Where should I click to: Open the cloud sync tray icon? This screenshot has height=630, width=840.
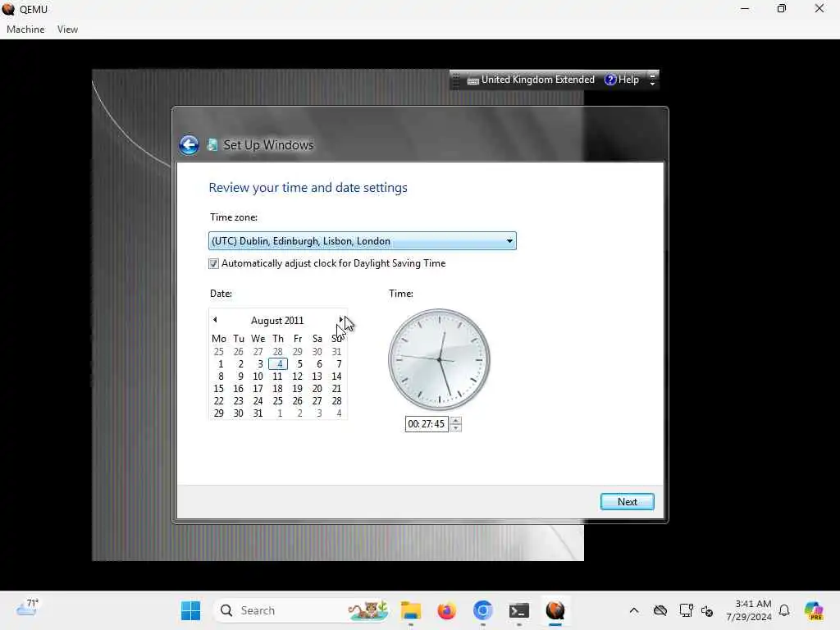[660, 610]
